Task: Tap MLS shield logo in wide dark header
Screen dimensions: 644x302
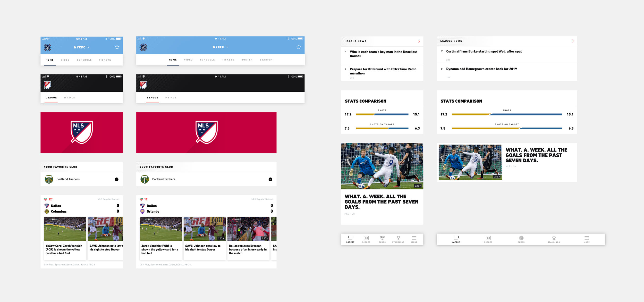Action: coord(143,85)
